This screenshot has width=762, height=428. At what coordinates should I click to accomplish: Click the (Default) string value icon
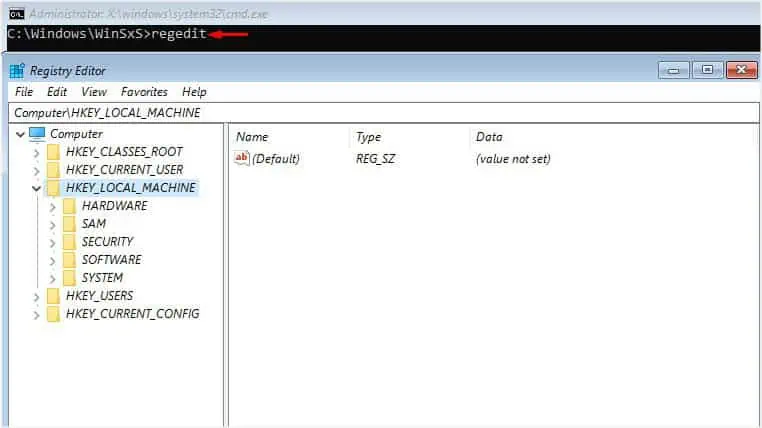(x=242, y=158)
